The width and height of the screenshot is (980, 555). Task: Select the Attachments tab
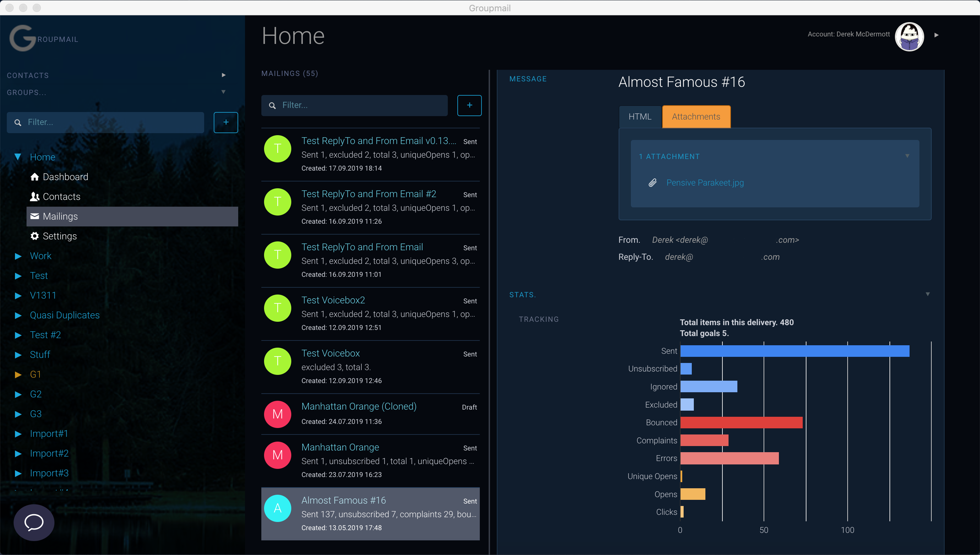tap(696, 117)
